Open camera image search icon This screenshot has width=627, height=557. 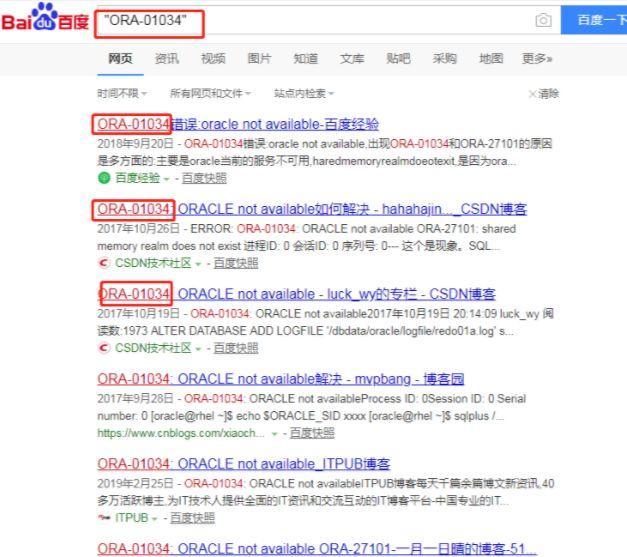(x=543, y=20)
